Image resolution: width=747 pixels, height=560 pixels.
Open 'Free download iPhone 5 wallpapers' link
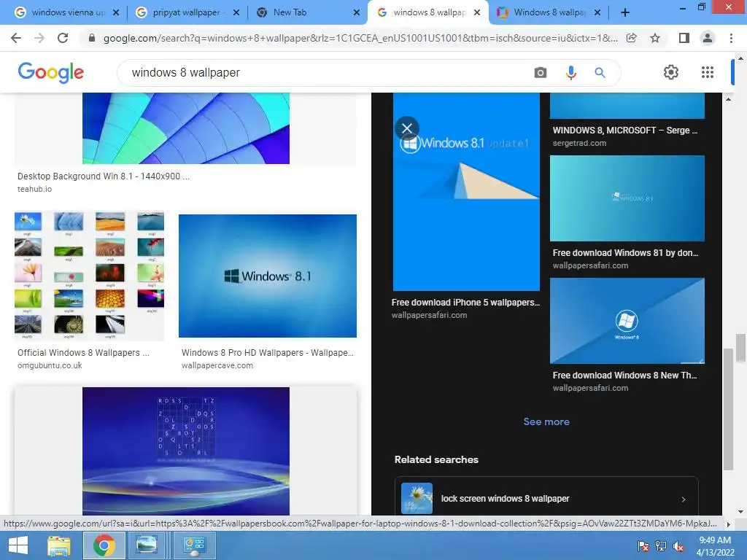tap(465, 303)
